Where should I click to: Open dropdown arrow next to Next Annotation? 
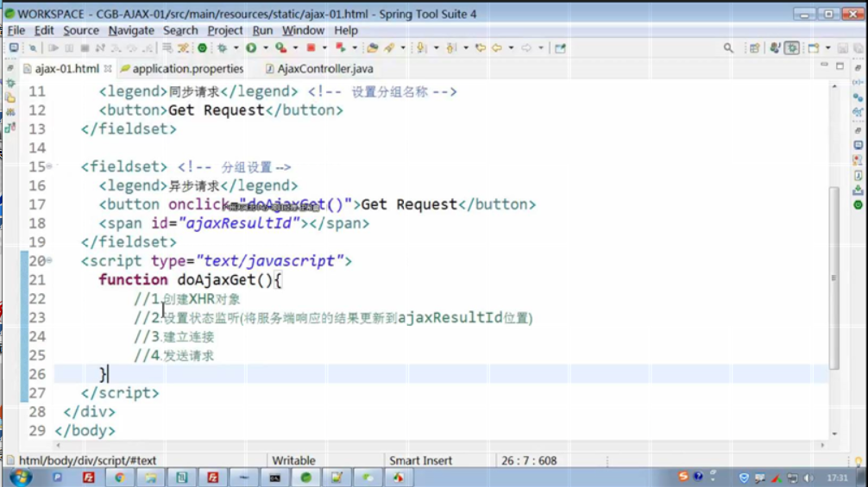point(437,48)
